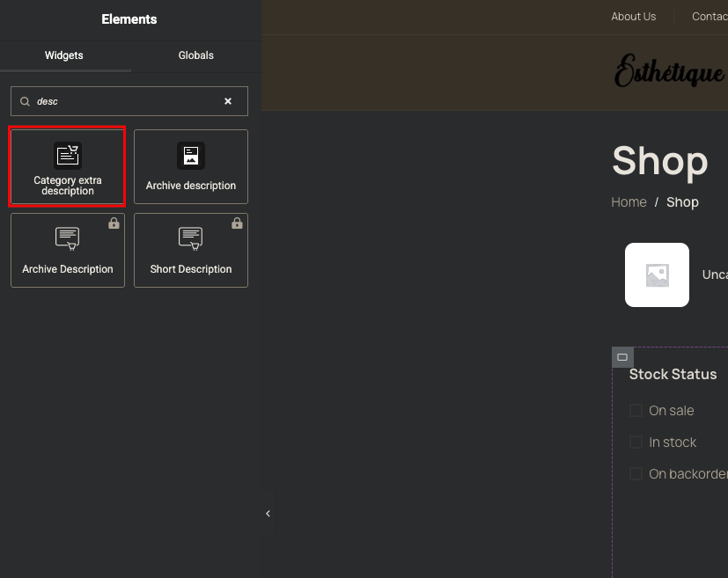728x578 pixels.
Task: Click the Stock Status heading
Action: coord(673,375)
